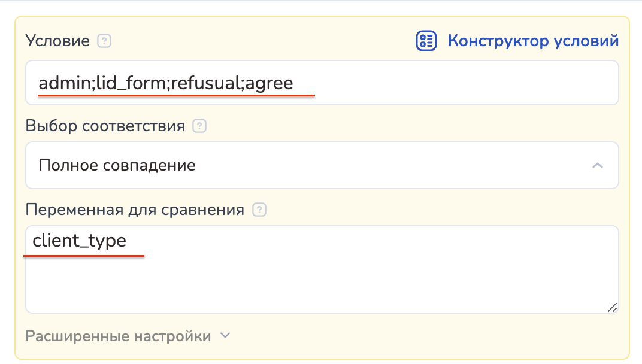Click the text area resize handle
The width and height of the screenshot is (642, 364).
pyautogui.click(x=612, y=307)
